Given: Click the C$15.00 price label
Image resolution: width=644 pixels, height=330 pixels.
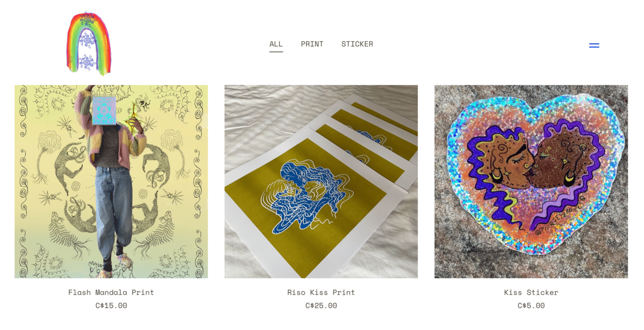Looking at the screenshot, I should (111, 306).
